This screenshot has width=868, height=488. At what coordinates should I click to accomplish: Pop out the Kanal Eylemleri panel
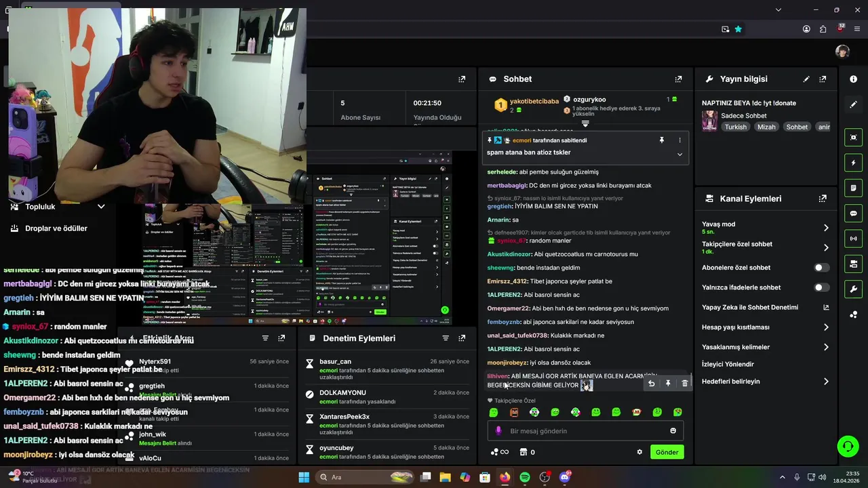pyautogui.click(x=823, y=199)
